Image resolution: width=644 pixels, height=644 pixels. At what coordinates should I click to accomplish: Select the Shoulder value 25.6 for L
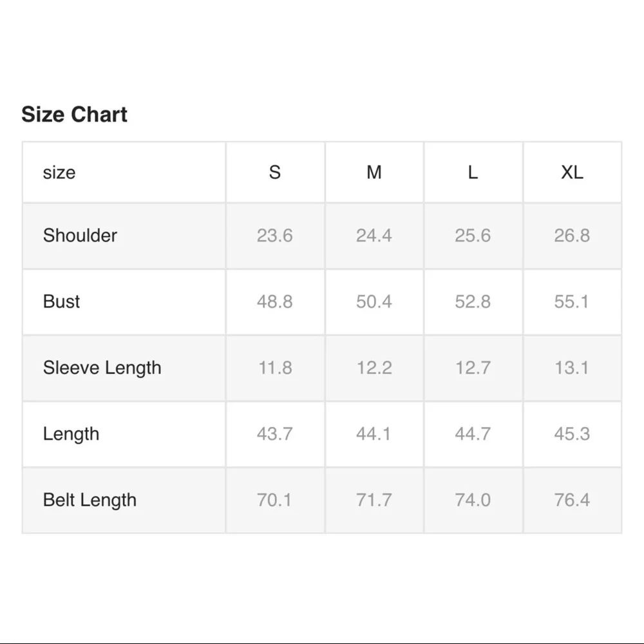tap(473, 236)
